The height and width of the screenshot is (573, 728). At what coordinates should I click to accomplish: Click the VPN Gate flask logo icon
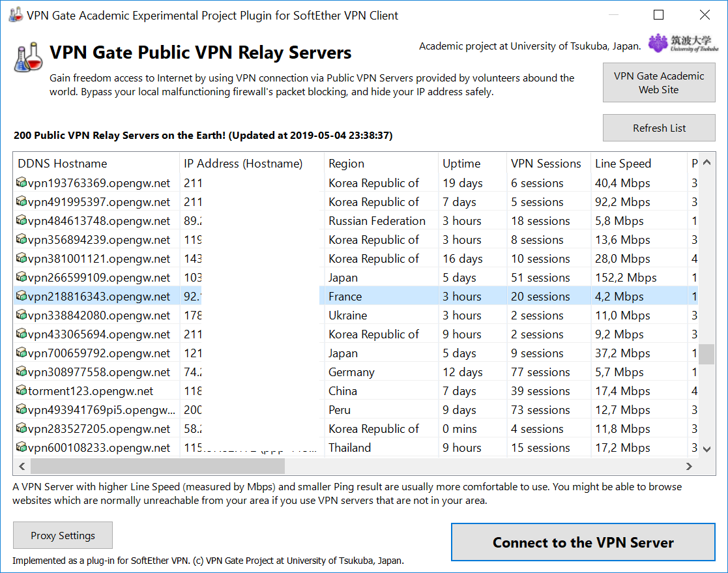coord(28,57)
